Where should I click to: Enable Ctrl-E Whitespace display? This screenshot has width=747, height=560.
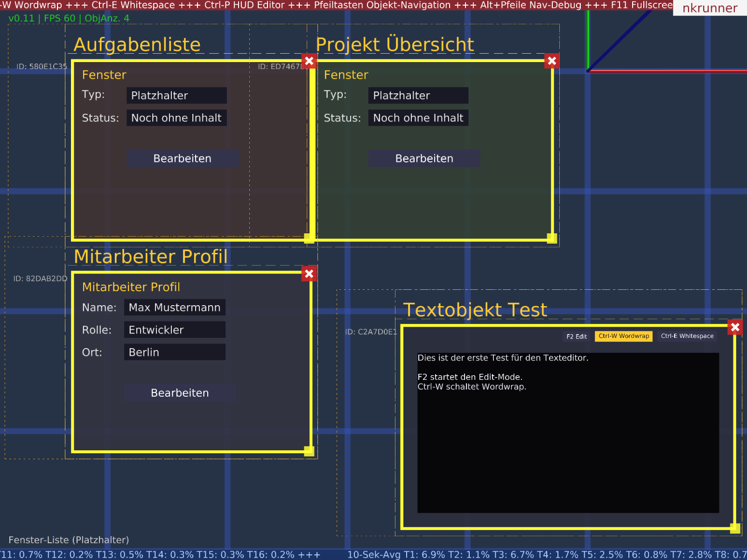(687, 336)
